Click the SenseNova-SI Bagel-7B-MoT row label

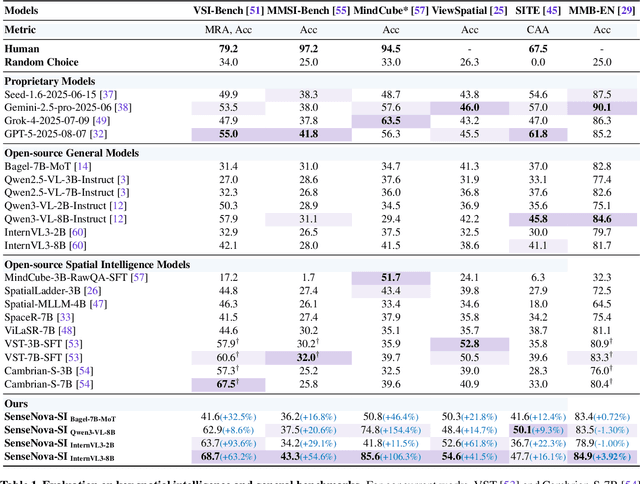[x=60, y=417]
